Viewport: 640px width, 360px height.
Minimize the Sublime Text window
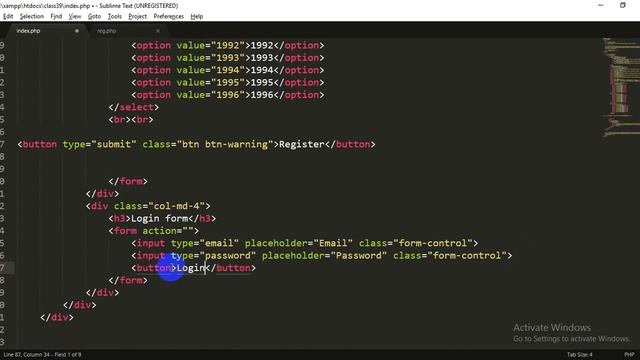(601, 5)
